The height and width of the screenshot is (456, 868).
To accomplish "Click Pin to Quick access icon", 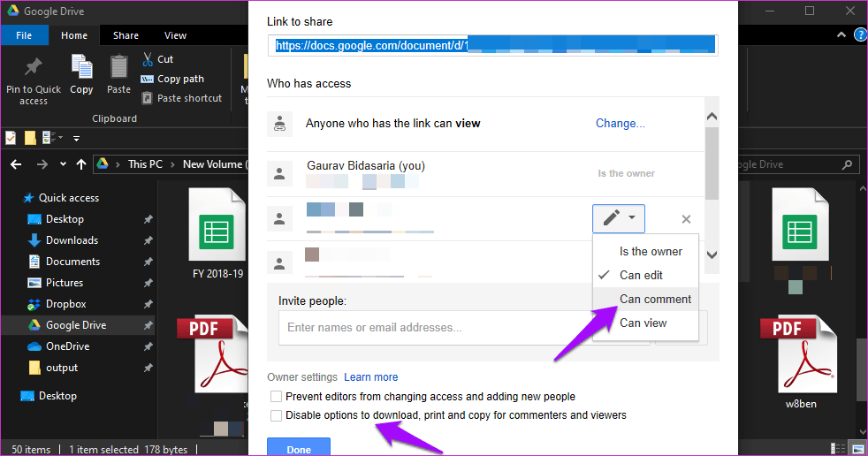I will (34, 67).
